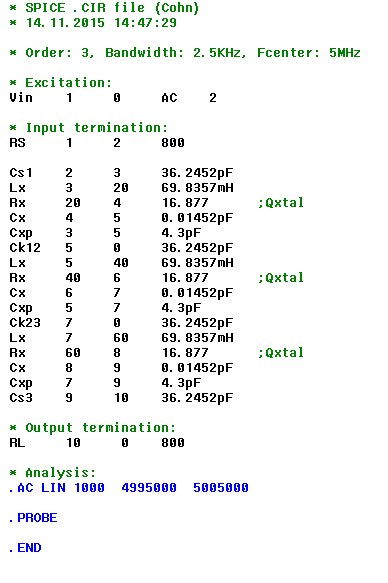Click node number 20 on Rx line
The height and width of the screenshot is (583, 388).
pyautogui.click(x=73, y=203)
